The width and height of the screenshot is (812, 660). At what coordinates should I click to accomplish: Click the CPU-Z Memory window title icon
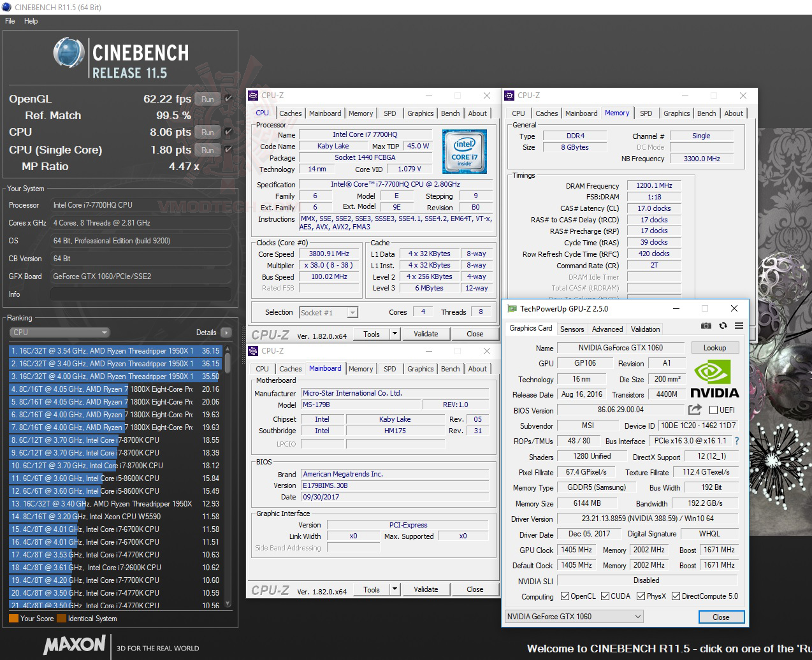point(509,96)
